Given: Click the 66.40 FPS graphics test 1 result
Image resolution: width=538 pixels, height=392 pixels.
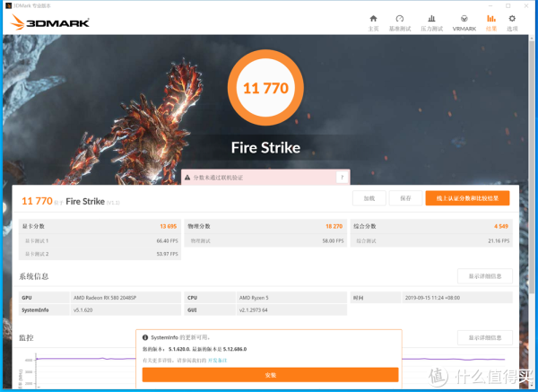Looking at the screenshot, I should [167, 241].
